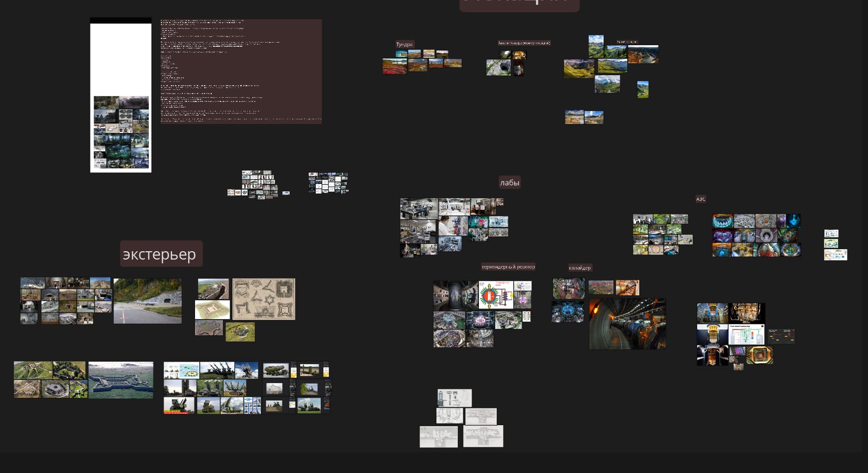Select the tokamak diagram with red core
The image size is (868, 473).
pyautogui.click(x=495, y=295)
